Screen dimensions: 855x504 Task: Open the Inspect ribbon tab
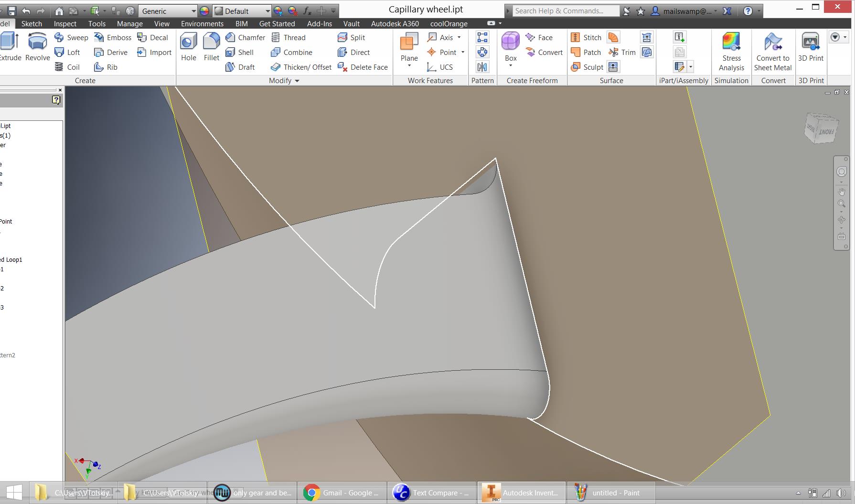(65, 23)
